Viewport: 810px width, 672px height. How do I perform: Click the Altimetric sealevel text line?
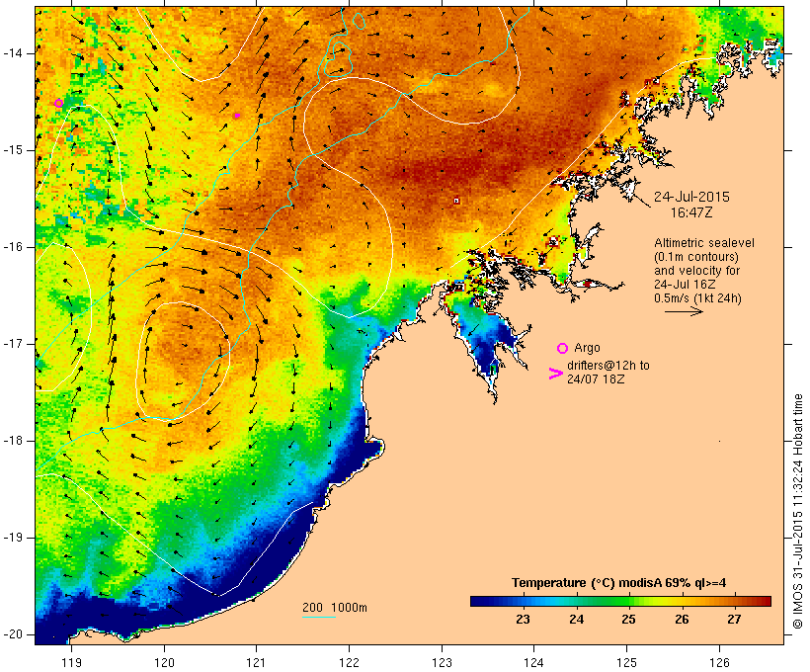coord(704,243)
